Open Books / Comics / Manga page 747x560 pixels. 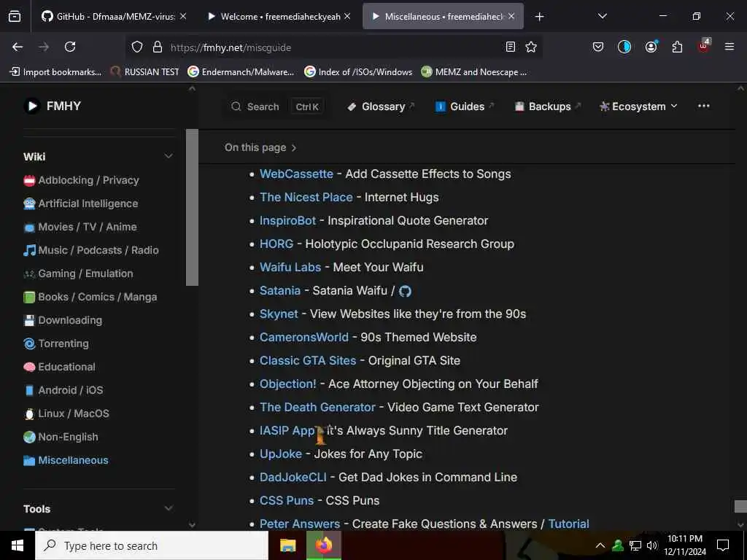tap(90, 297)
